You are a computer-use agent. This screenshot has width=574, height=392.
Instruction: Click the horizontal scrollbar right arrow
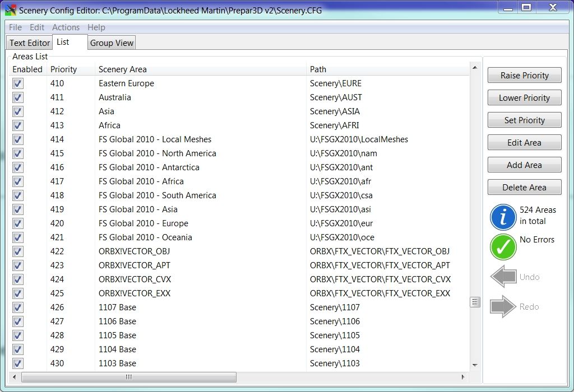pyautogui.click(x=463, y=377)
